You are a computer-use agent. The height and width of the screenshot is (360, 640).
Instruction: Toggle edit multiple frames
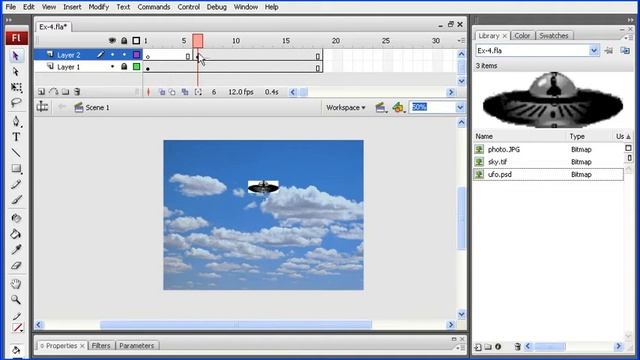(185, 92)
